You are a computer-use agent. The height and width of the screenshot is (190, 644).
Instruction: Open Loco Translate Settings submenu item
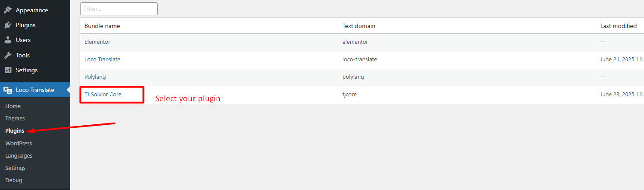15,168
